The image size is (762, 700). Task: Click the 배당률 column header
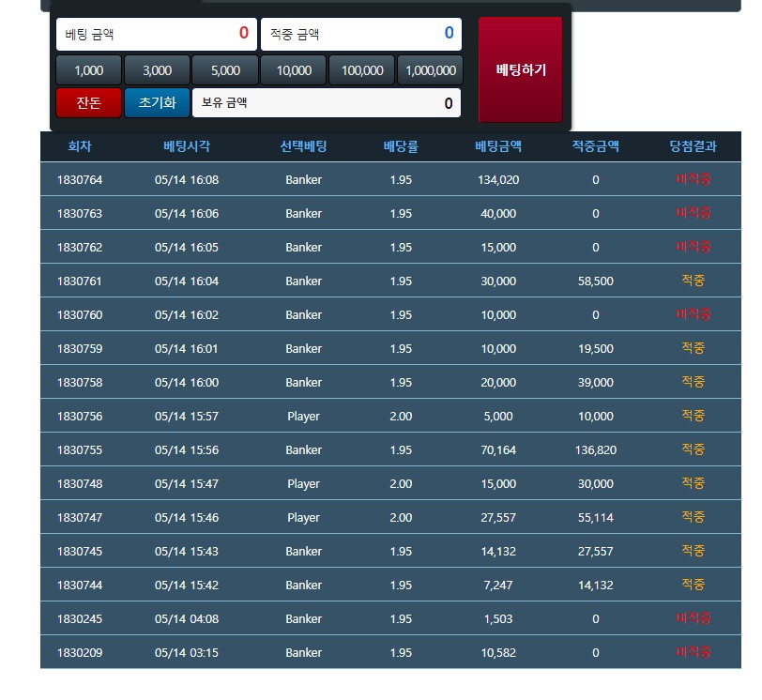[401, 146]
